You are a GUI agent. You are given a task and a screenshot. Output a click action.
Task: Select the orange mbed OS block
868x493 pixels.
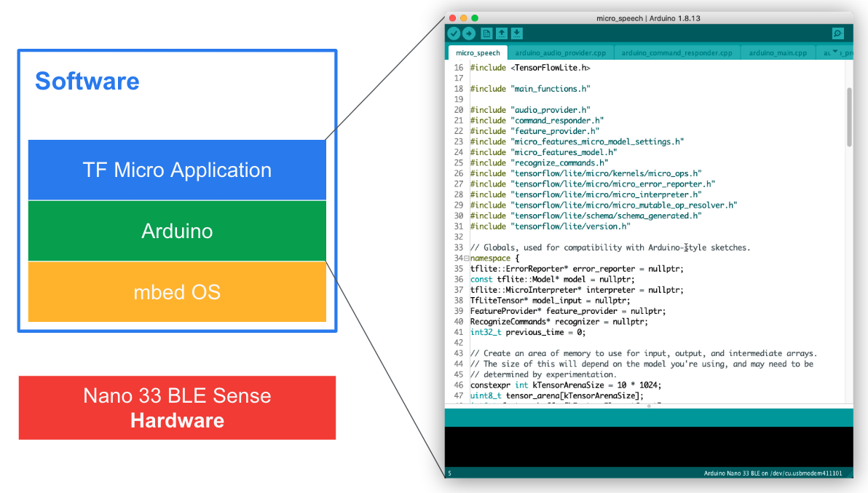coord(177,292)
